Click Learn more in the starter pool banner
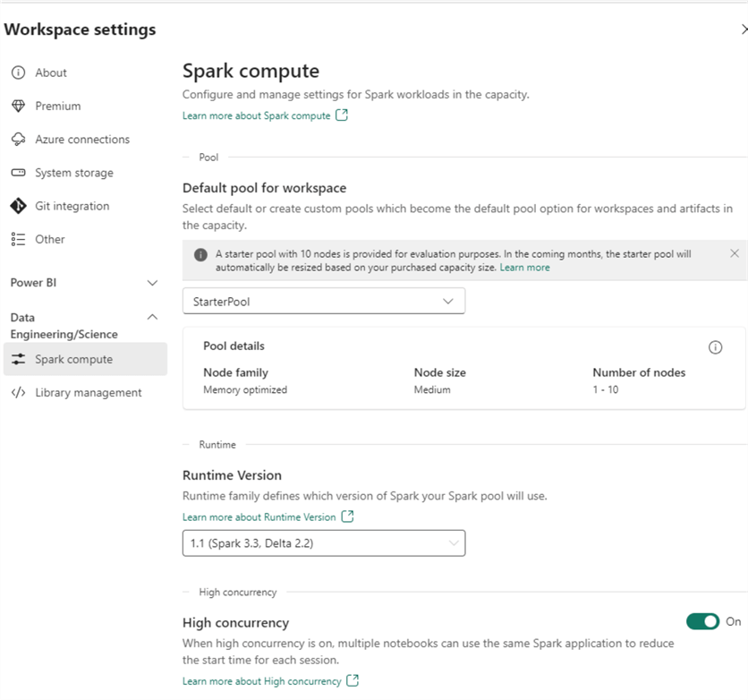The height and width of the screenshot is (700, 748). pyautogui.click(x=524, y=268)
